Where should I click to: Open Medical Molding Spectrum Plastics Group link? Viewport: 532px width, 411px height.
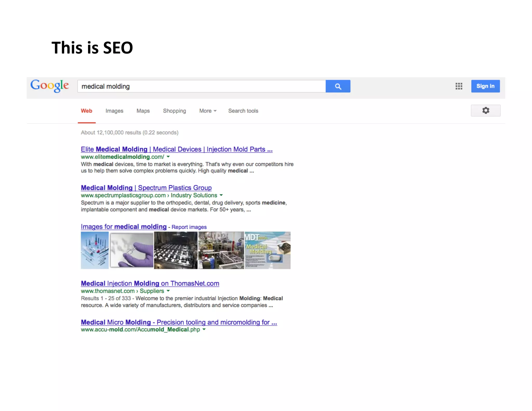[146, 188]
